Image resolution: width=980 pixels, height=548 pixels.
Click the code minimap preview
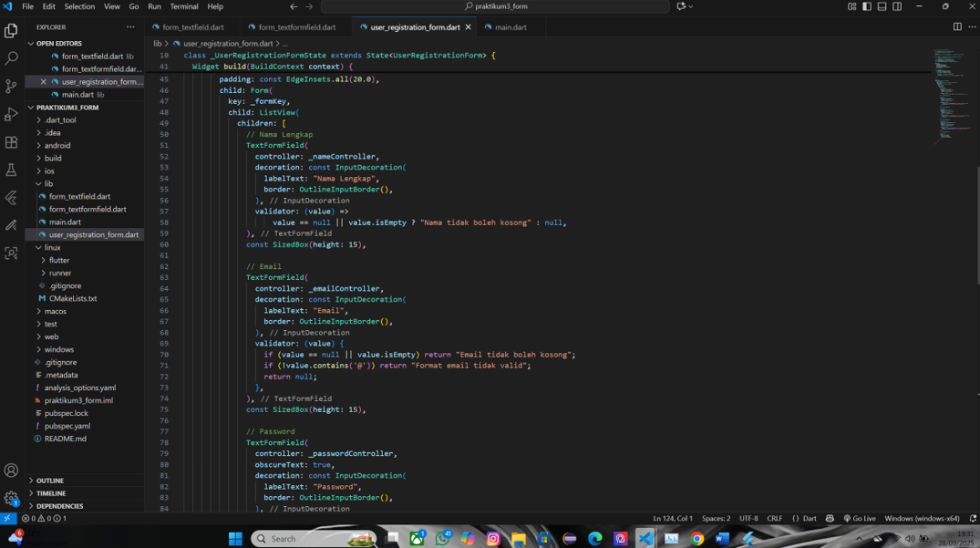tap(950, 91)
